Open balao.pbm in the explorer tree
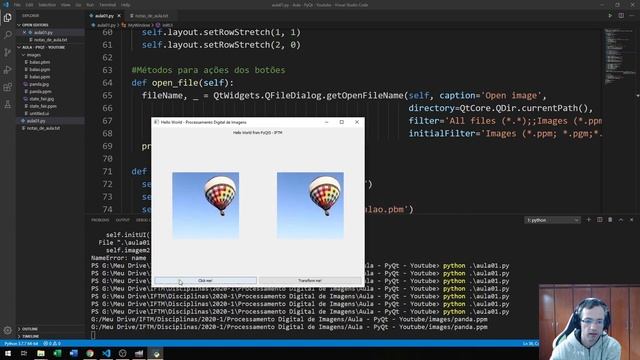Screen dimensions: 640x360 pyautogui.click(x=40, y=62)
